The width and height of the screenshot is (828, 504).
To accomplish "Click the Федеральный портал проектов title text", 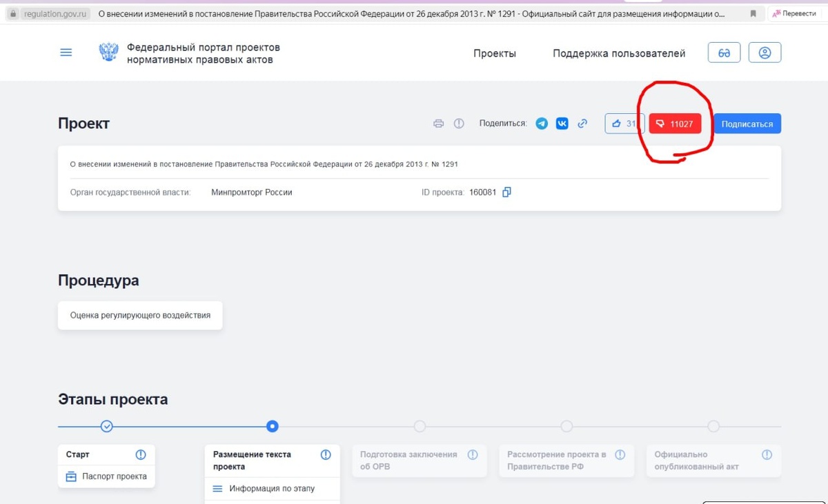I will pyautogui.click(x=204, y=54).
